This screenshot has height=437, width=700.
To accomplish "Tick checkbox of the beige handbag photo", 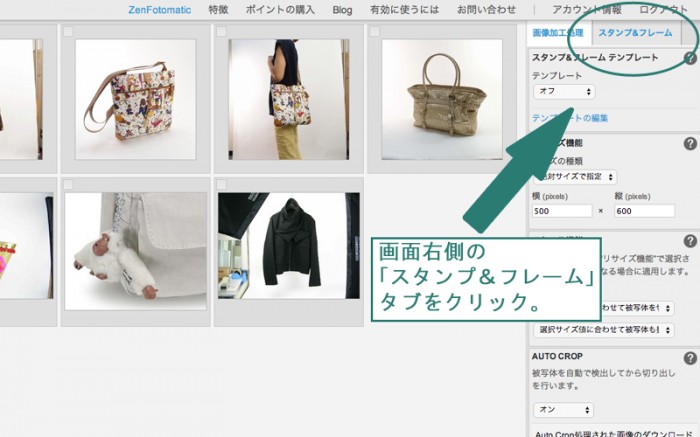I will [375, 32].
